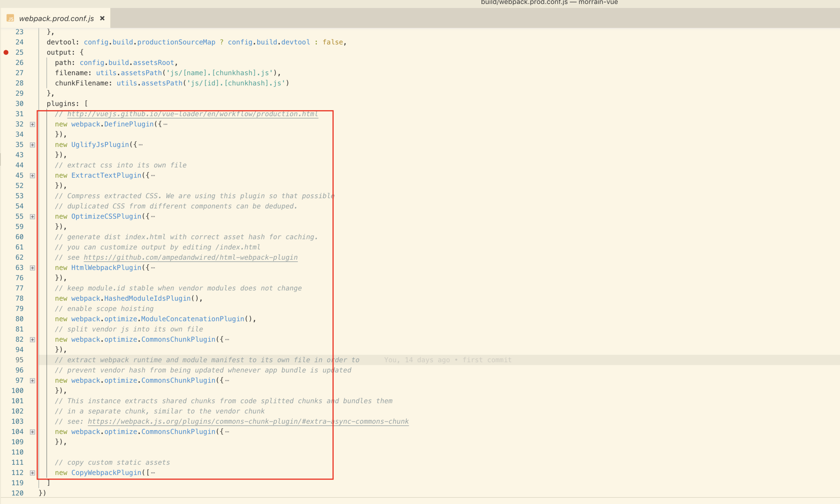Image resolution: width=840 pixels, height=504 pixels.
Task: Unfold the CopyWebpackPlugin block
Action: [33, 473]
